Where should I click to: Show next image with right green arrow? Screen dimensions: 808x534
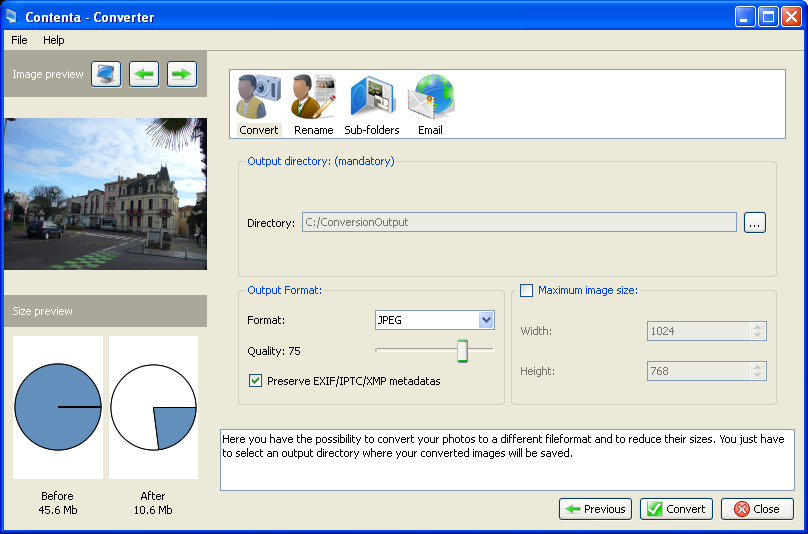[x=182, y=74]
